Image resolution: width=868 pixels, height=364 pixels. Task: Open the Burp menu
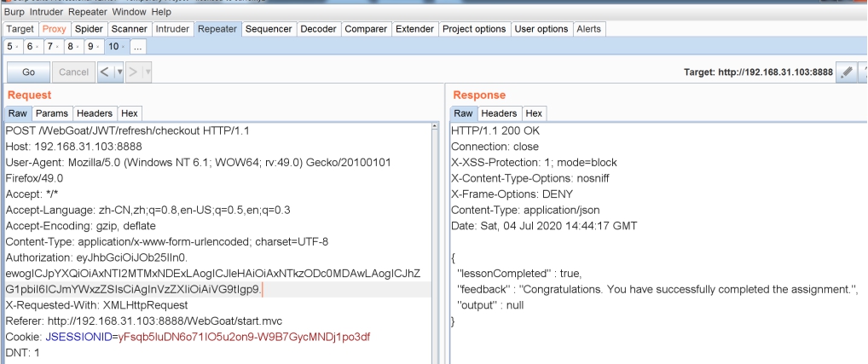pos(14,12)
